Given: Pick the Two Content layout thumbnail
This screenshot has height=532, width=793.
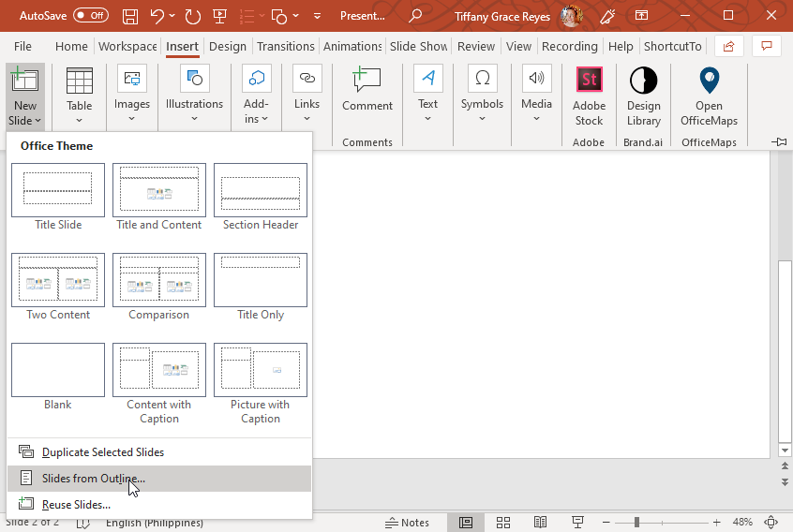Looking at the screenshot, I should click(58, 280).
